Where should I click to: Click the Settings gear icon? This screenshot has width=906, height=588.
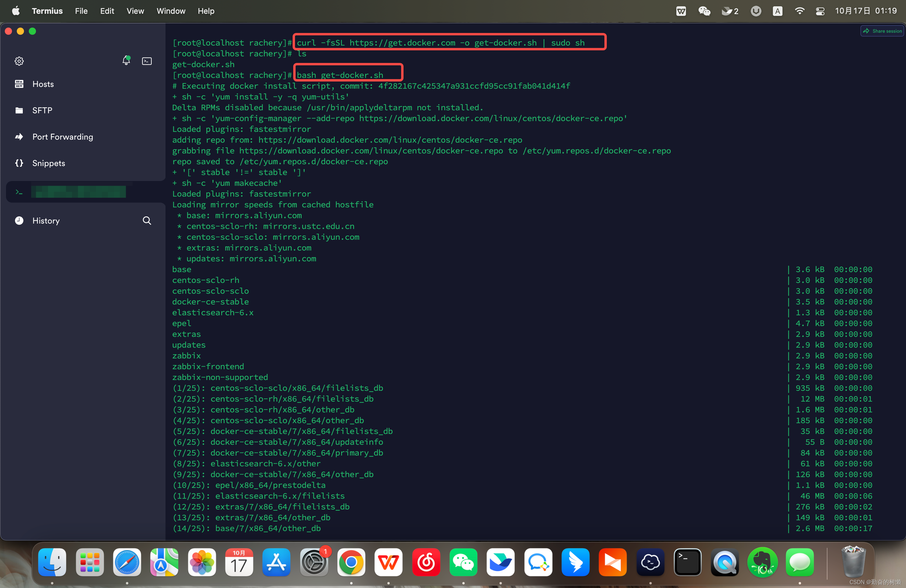coord(19,61)
